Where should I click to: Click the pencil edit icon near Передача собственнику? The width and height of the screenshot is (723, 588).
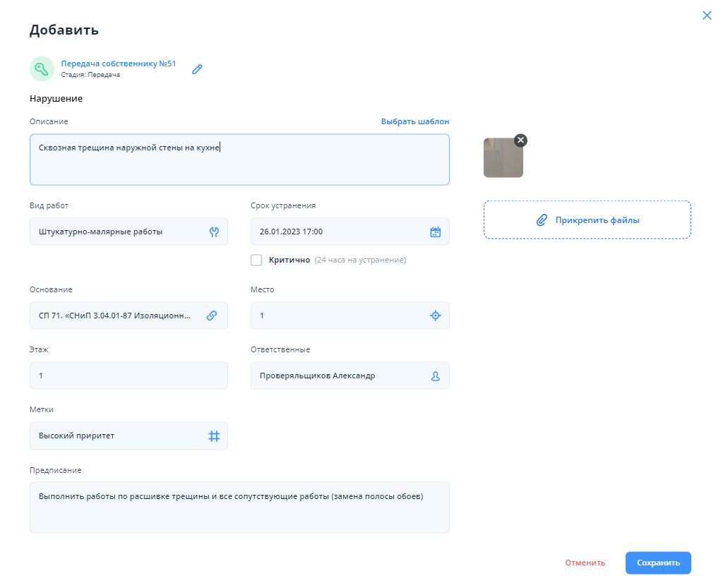[197, 69]
